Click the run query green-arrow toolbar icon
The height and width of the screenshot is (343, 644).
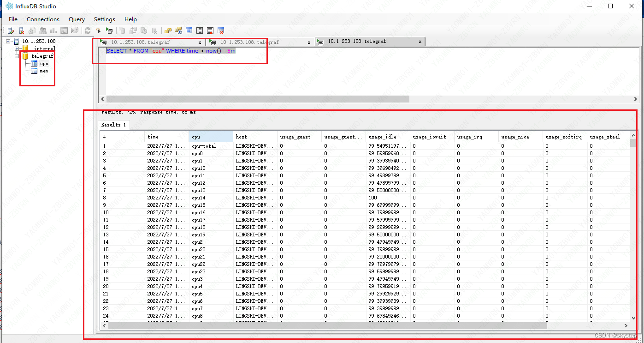[x=109, y=30]
